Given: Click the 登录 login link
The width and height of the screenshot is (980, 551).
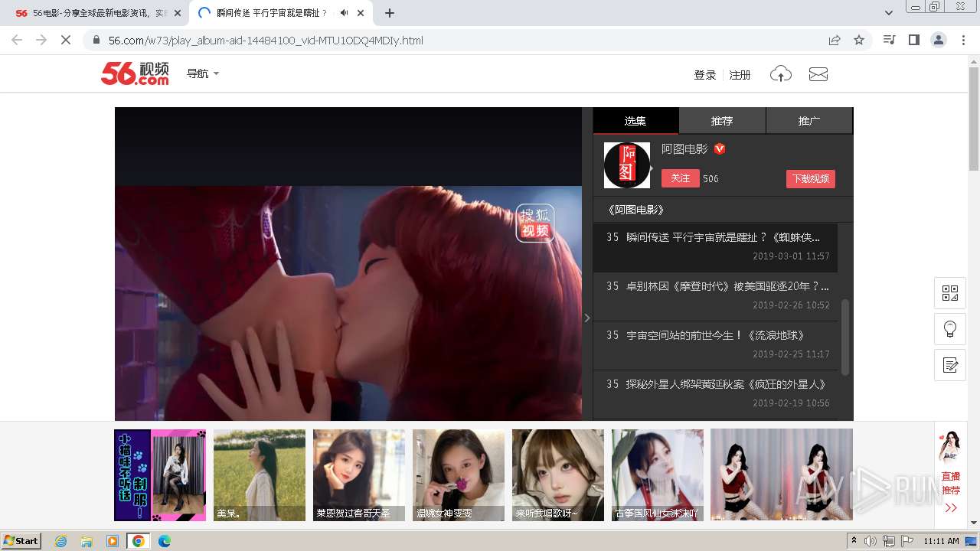Looking at the screenshot, I should 705,75.
